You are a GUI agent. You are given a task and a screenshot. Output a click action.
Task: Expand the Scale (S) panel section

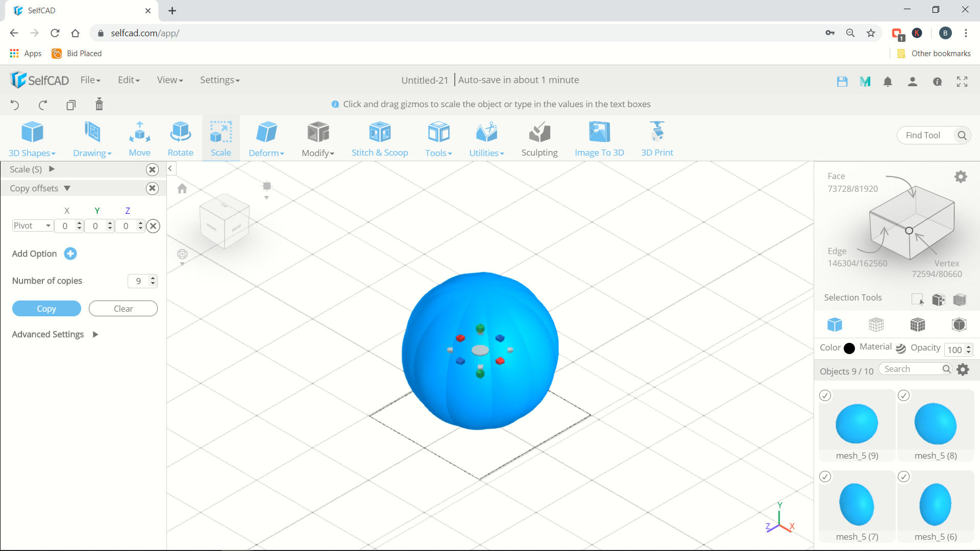[52, 169]
